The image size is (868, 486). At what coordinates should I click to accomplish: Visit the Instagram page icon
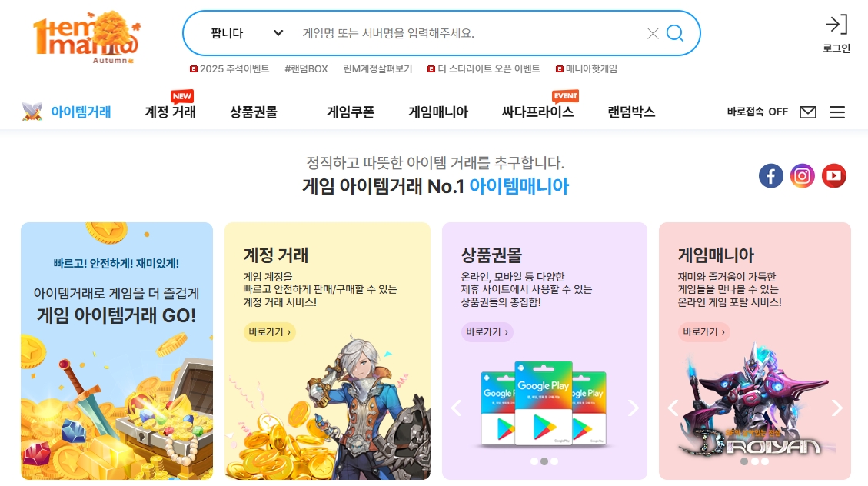(x=802, y=176)
